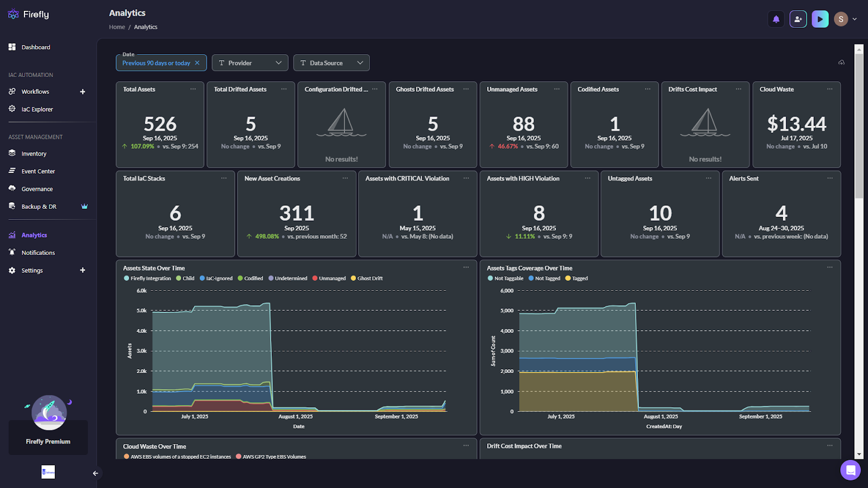Open Total Assets card options menu
Image resolution: width=868 pixels, height=488 pixels.
coord(193,89)
